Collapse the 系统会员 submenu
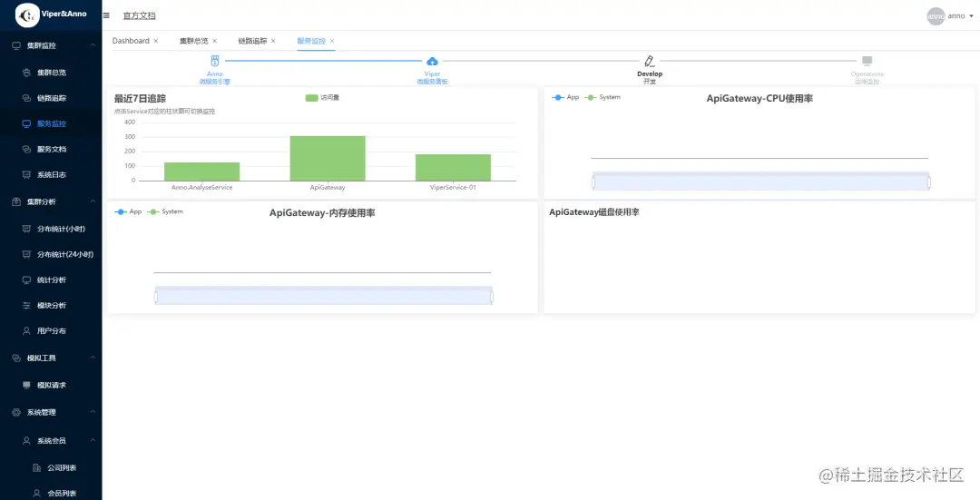 click(x=51, y=441)
